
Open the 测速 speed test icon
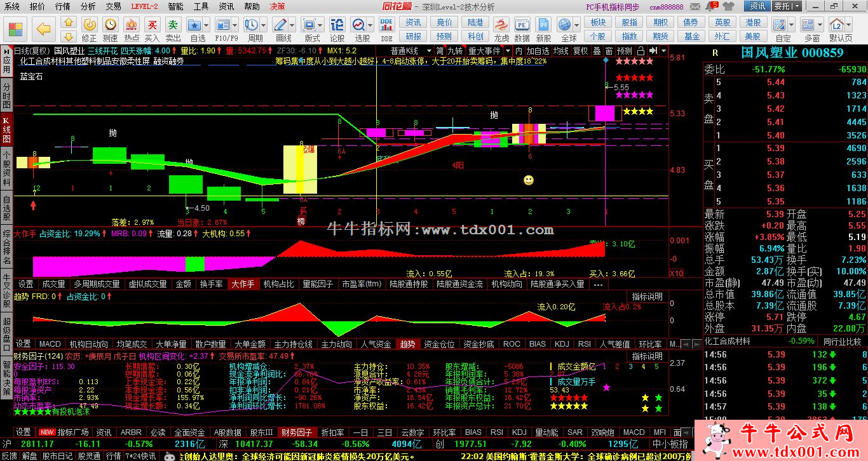[111, 25]
